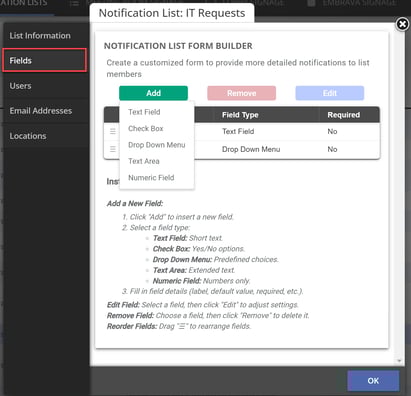The image size is (411, 396).
Task: Click the scrollbar down arrow in dialog
Action: tap(399, 361)
